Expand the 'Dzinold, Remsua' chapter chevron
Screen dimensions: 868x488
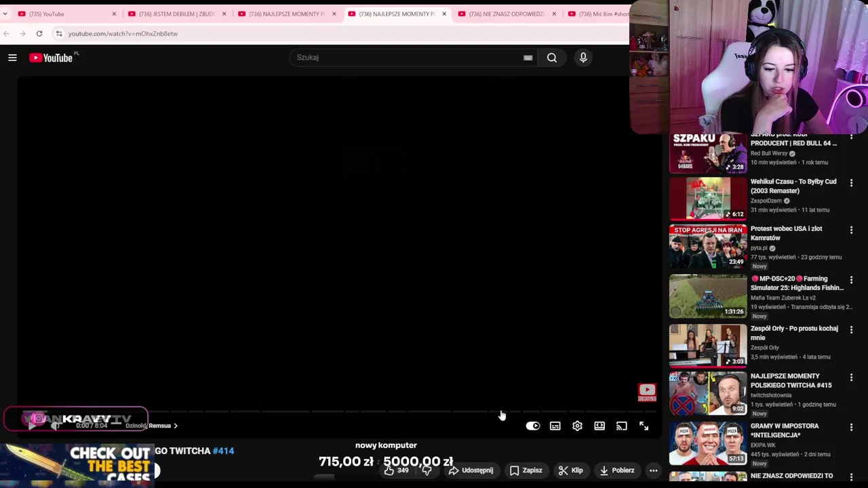click(176, 426)
